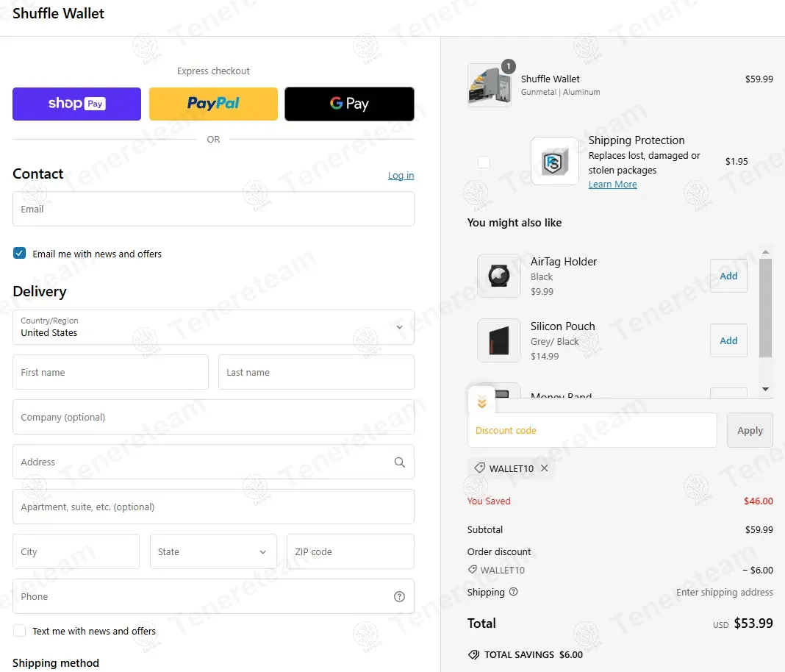Pay with Shop Pay express checkout
785x672 pixels.
(76, 104)
